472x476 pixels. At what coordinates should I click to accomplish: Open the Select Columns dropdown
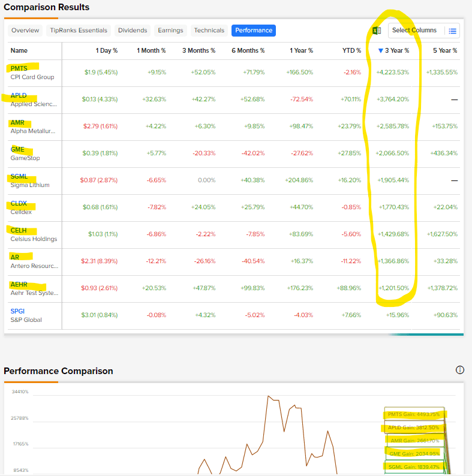[x=414, y=31]
